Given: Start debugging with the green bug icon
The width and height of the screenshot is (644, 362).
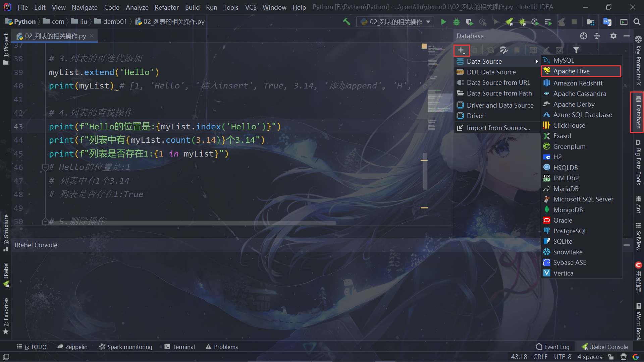Looking at the screenshot, I should [456, 22].
